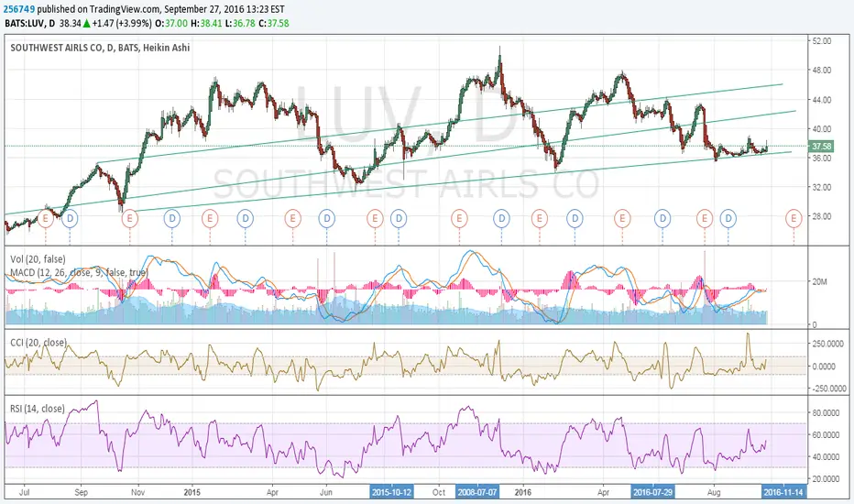Click the 52.00 price axis value
The width and height of the screenshot is (854, 504).
click(x=822, y=41)
